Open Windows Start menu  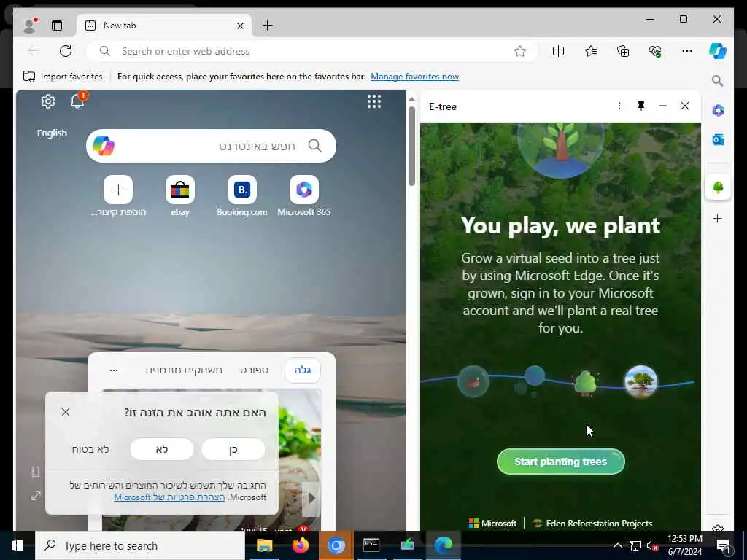click(18, 545)
